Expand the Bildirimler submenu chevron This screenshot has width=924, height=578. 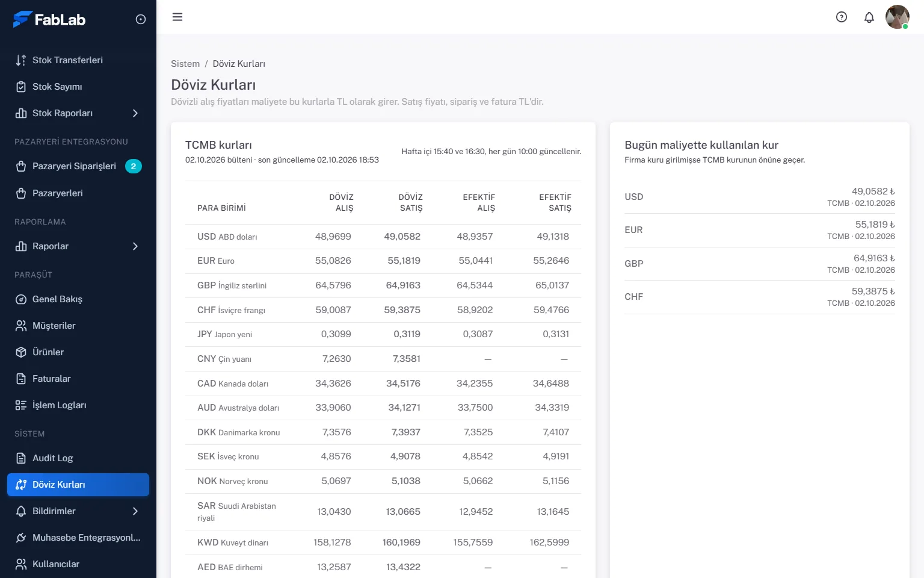click(135, 511)
